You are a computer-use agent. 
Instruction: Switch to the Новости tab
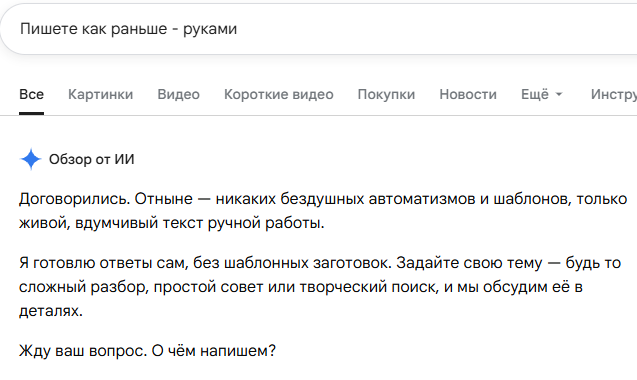point(468,94)
